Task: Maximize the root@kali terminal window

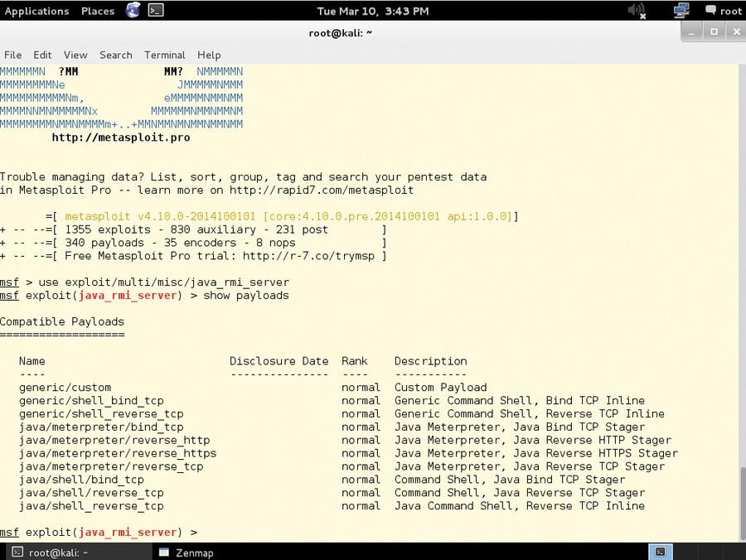Action: (x=714, y=31)
